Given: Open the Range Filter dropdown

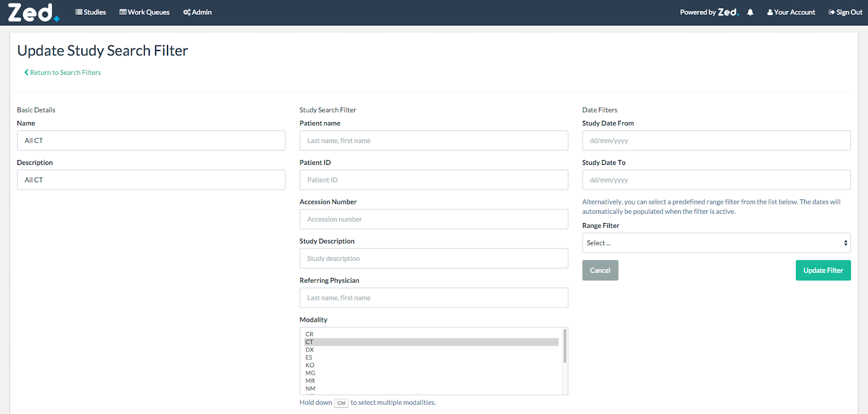Looking at the screenshot, I should coord(716,243).
